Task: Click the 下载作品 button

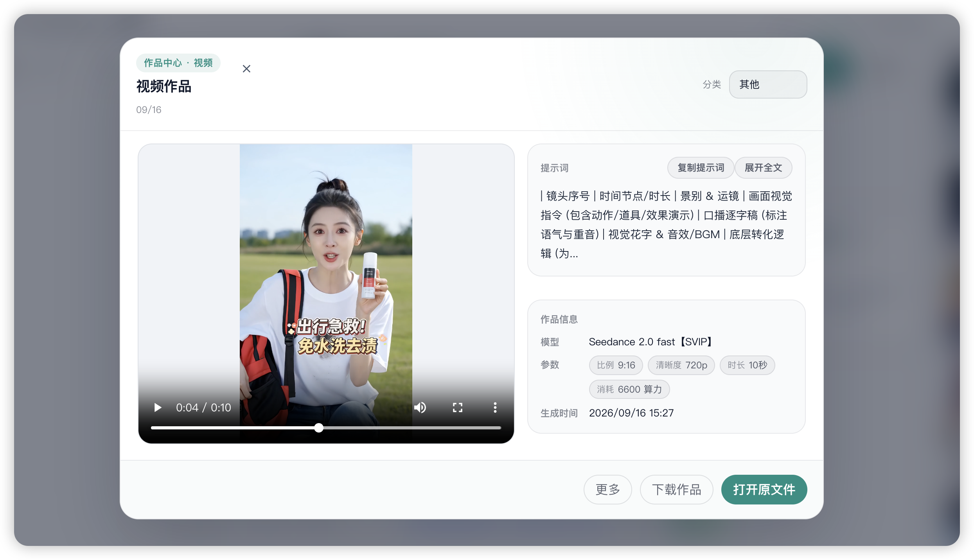Action: [677, 490]
